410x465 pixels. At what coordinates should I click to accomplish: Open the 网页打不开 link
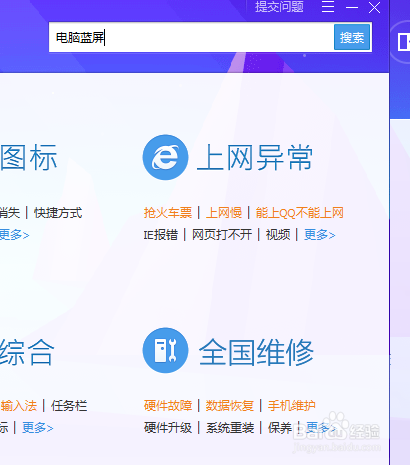click(222, 235)
